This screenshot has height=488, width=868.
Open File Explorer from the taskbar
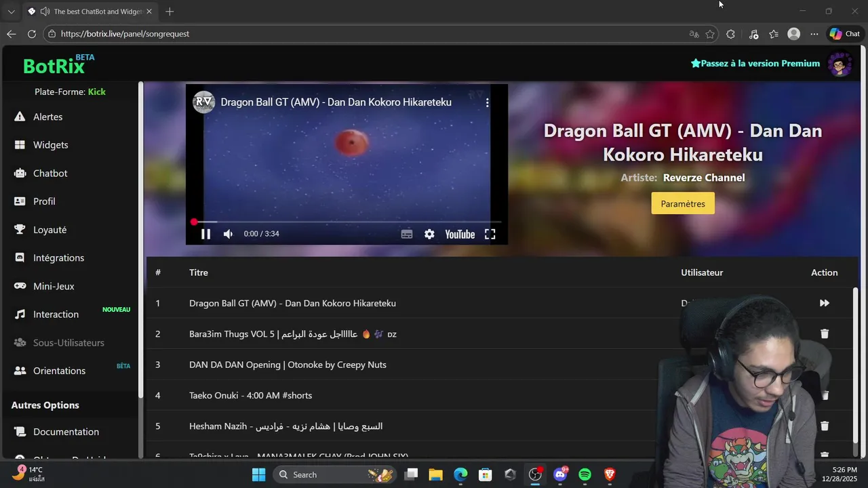pyautogui.click(x=435, y=474)
